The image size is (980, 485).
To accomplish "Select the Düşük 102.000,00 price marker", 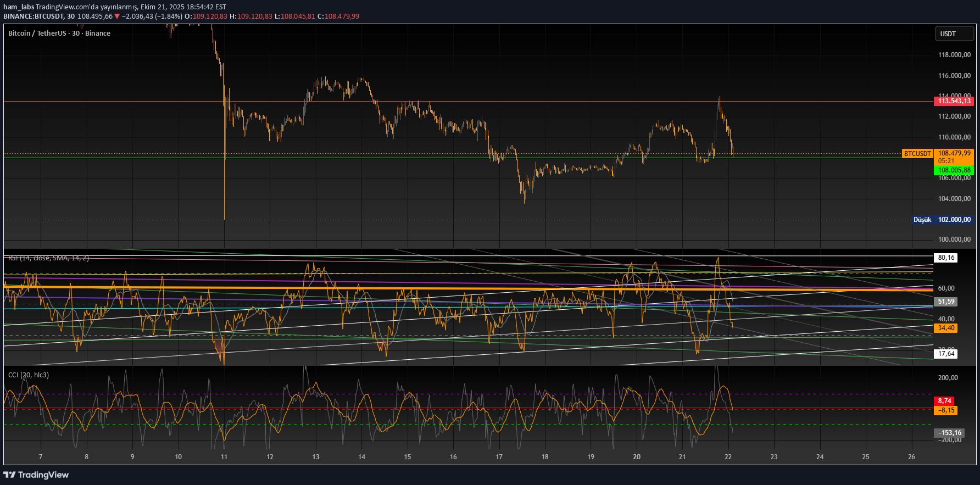I will [942, 220].
